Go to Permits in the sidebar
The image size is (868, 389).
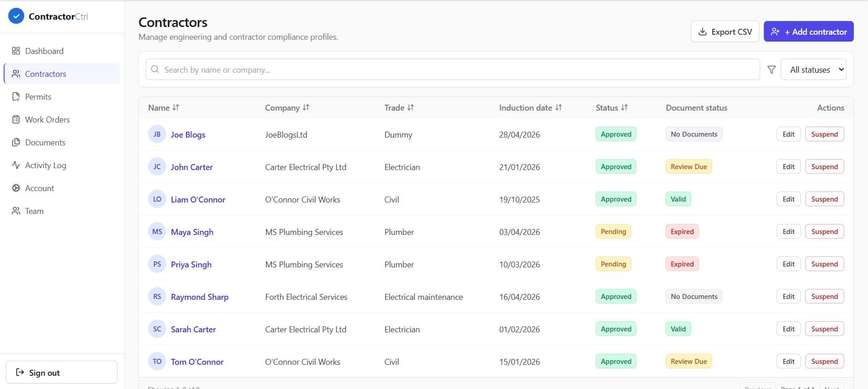[62, 96]
